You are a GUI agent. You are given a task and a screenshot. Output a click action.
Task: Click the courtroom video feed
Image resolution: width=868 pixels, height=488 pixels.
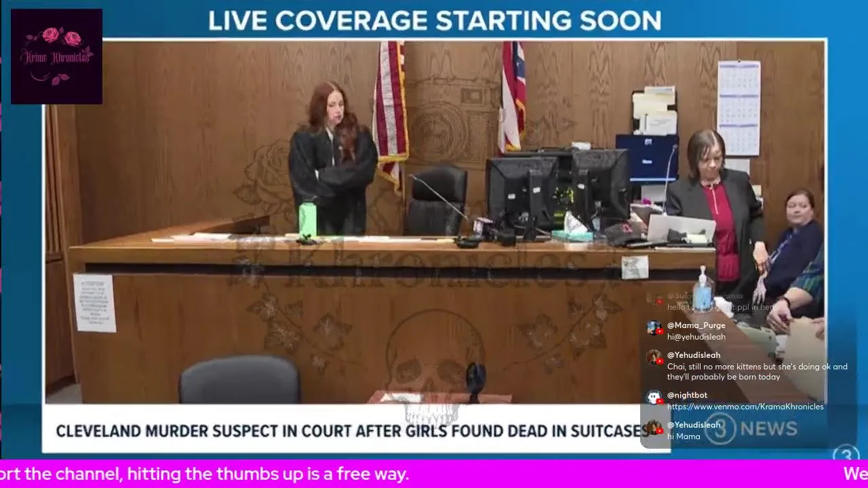[435, 222]
